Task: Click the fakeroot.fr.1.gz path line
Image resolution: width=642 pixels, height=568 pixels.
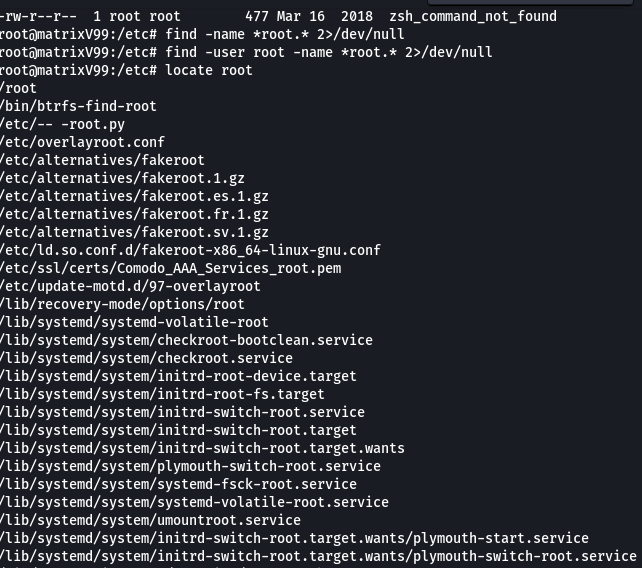Action: tap(134, 214)
